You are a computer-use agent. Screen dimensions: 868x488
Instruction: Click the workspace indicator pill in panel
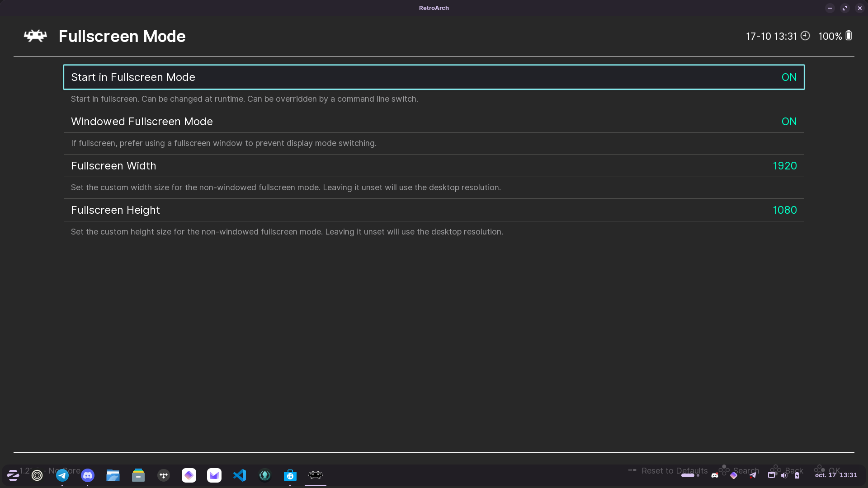coord(688,475)
